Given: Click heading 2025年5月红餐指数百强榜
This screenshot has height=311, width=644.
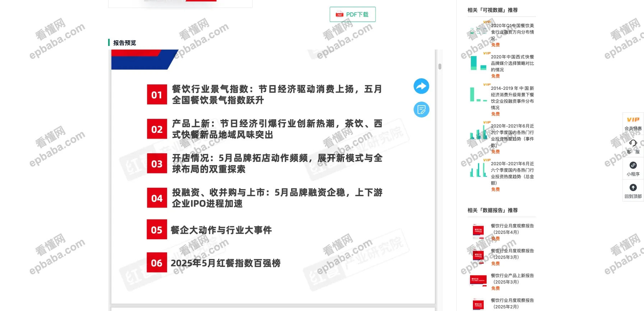Looking at the screenshot, I should [x=225, y=263].
